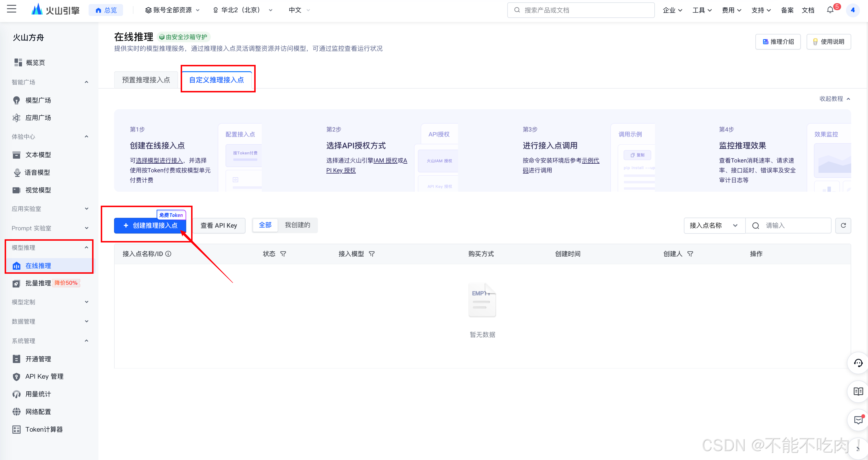Click the info icon beside 接入点名称/ID
The width and height of the screenshot is (868, 460).
169,253
